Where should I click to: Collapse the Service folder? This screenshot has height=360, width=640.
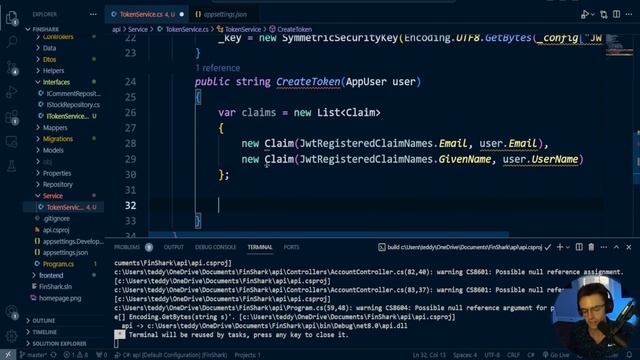point(53,196)
